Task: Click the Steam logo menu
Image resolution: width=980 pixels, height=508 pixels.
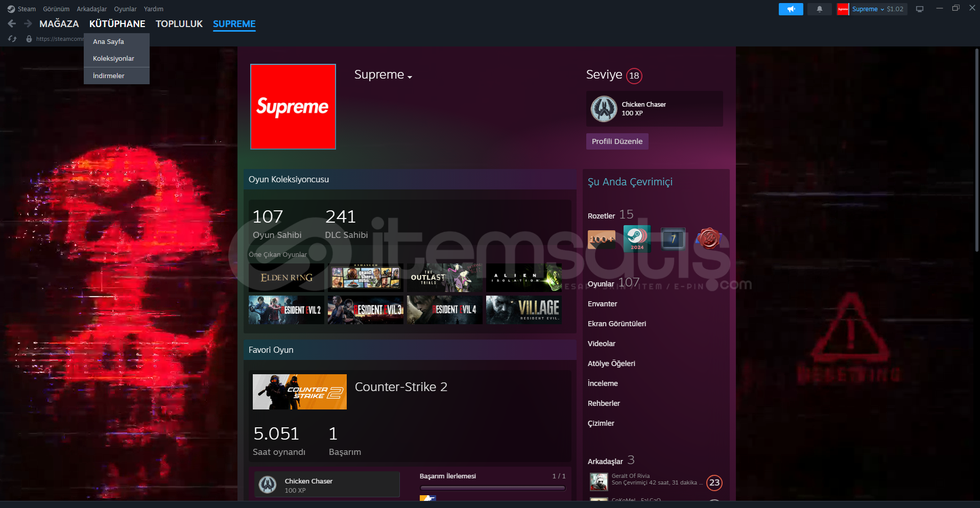Action: click(21, 9)
